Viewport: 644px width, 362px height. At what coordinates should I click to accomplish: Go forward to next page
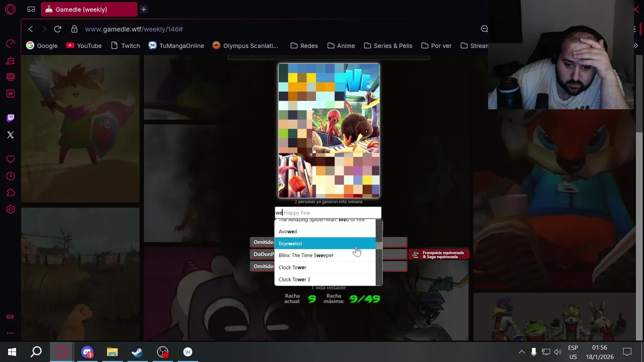tap(44, 29)
